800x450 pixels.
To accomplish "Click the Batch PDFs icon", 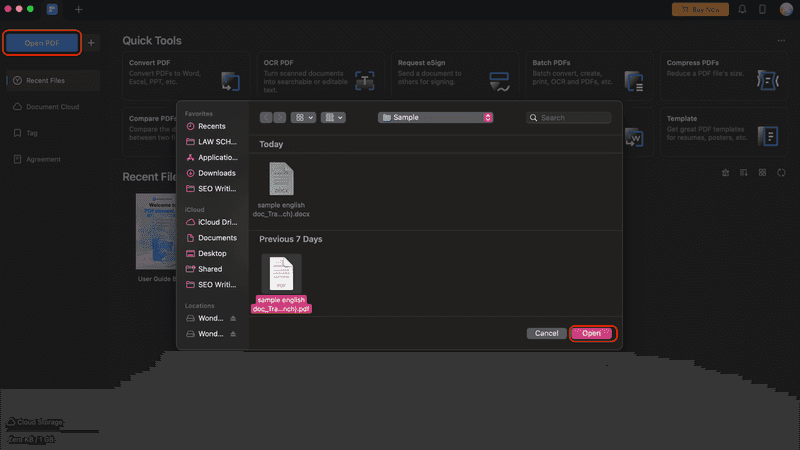I will click(634, 82).
